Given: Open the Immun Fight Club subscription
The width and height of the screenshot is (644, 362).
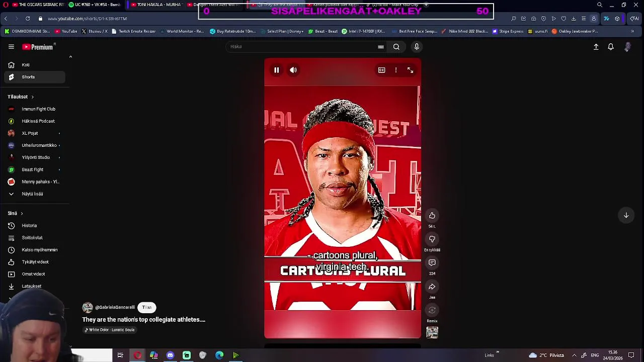Looking at the screenshot, I should [34, 109].
